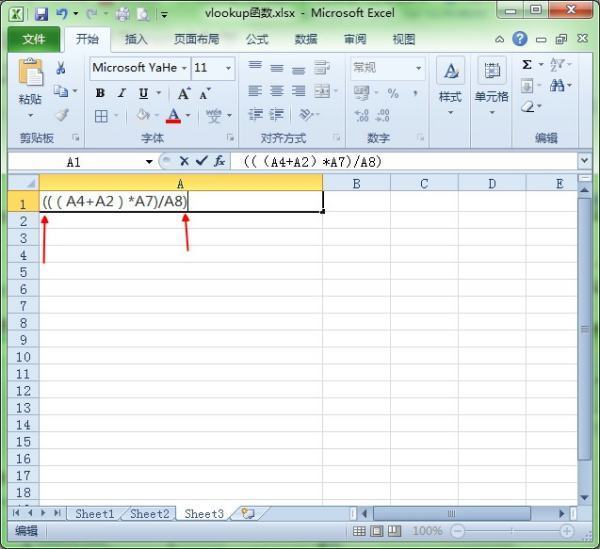Click the Fill Color paint bucket icon
600x549 pixels.
[143, 115]
